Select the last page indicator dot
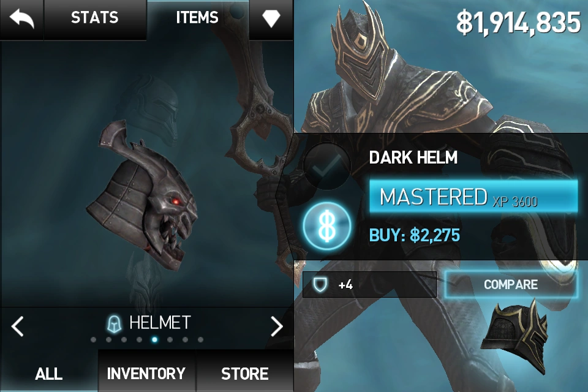Image resolution: width=588 pixels, height=392 pixels. tap(201, 340)
